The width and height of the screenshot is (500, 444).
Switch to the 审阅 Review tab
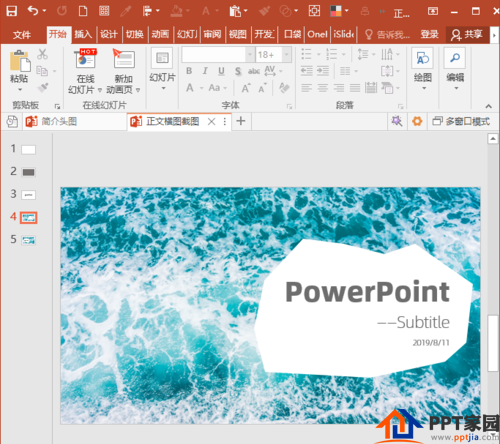(x=212, y=34)
